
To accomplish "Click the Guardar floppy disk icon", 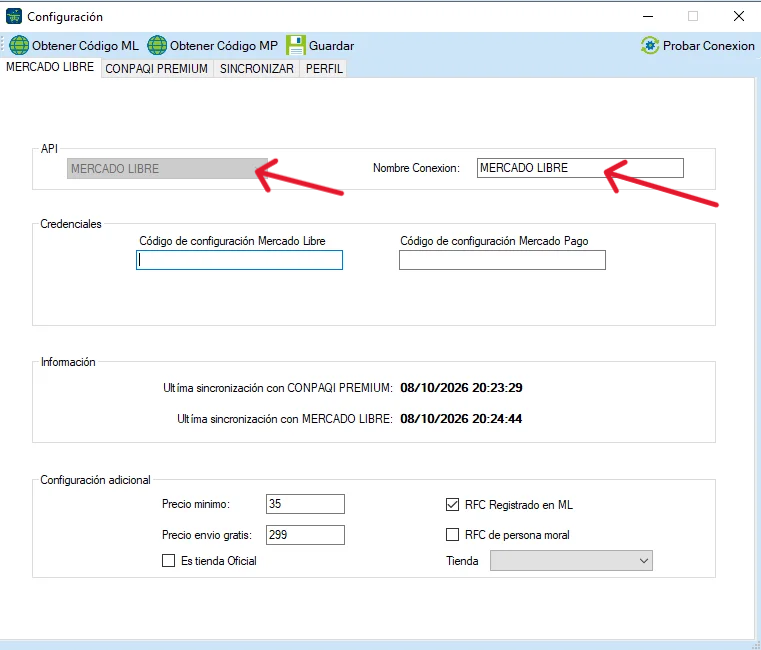I will point(296,45).
